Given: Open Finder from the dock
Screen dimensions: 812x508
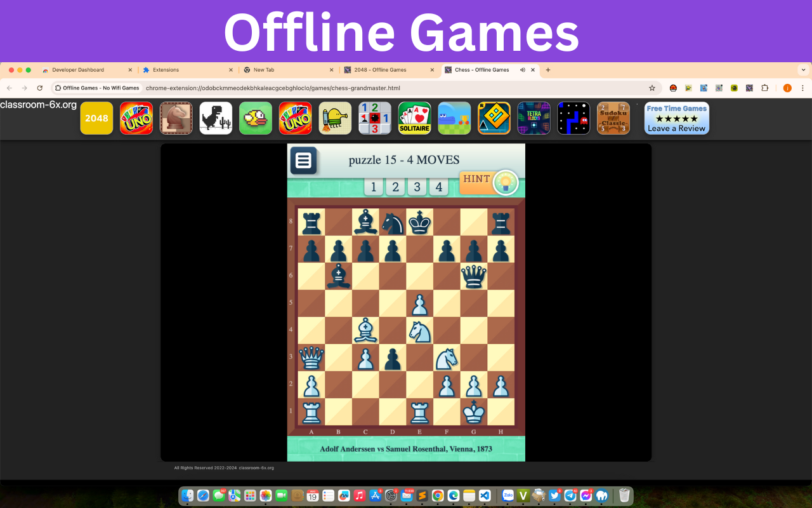Looking at the screenshot, I should pyautogui.click(x=188, y=495).
